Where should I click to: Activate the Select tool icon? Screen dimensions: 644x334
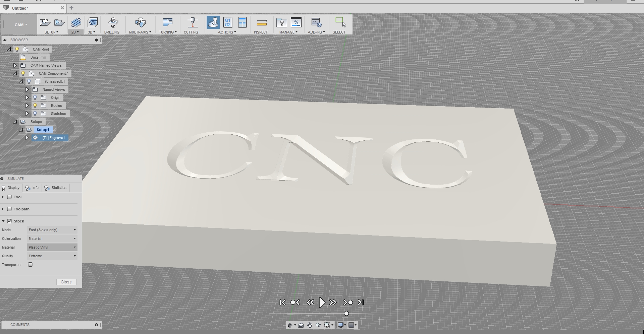(340, 22)
